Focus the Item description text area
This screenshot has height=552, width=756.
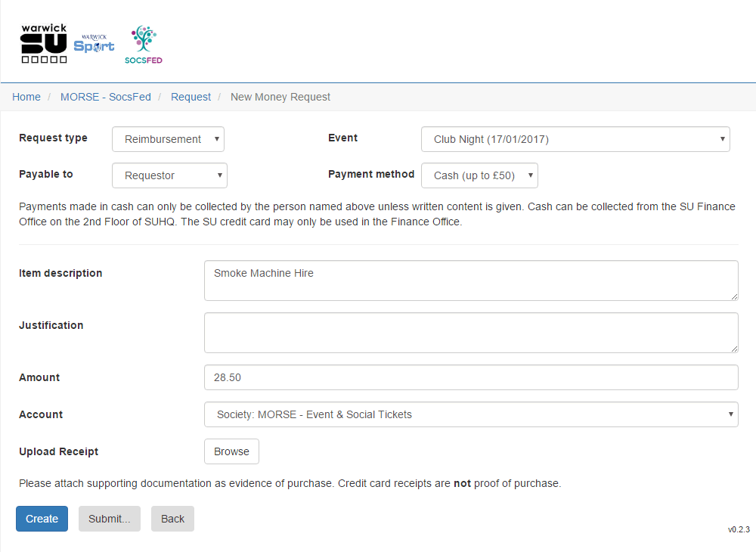[x=471, y=281]
